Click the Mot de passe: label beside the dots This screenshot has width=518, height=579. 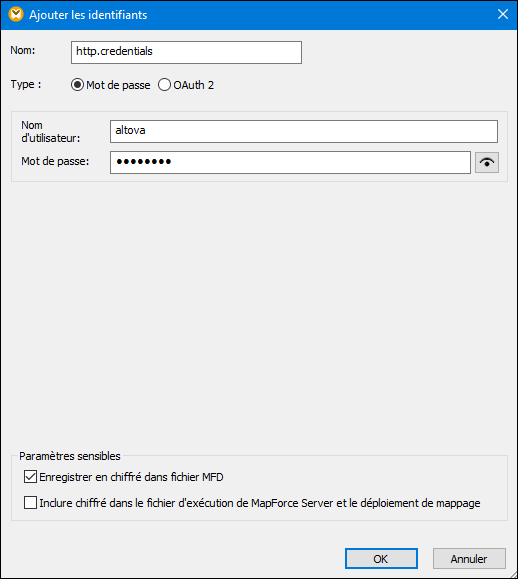click(x=55, y=161)
